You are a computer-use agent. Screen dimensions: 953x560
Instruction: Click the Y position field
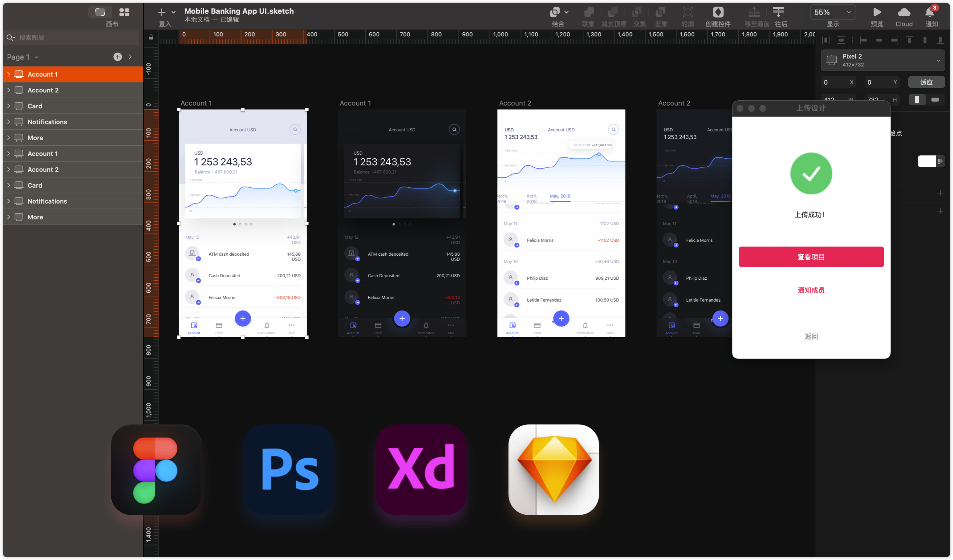pos(882,83)
